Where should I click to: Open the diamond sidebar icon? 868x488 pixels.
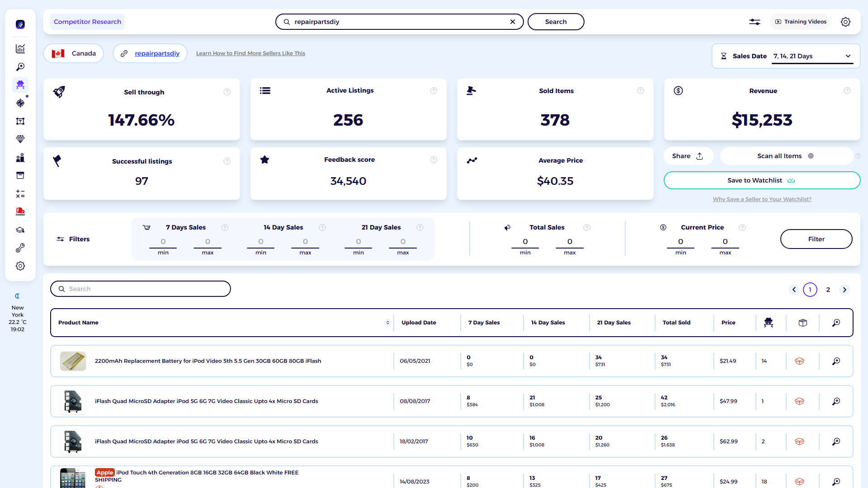click(20, 139)
